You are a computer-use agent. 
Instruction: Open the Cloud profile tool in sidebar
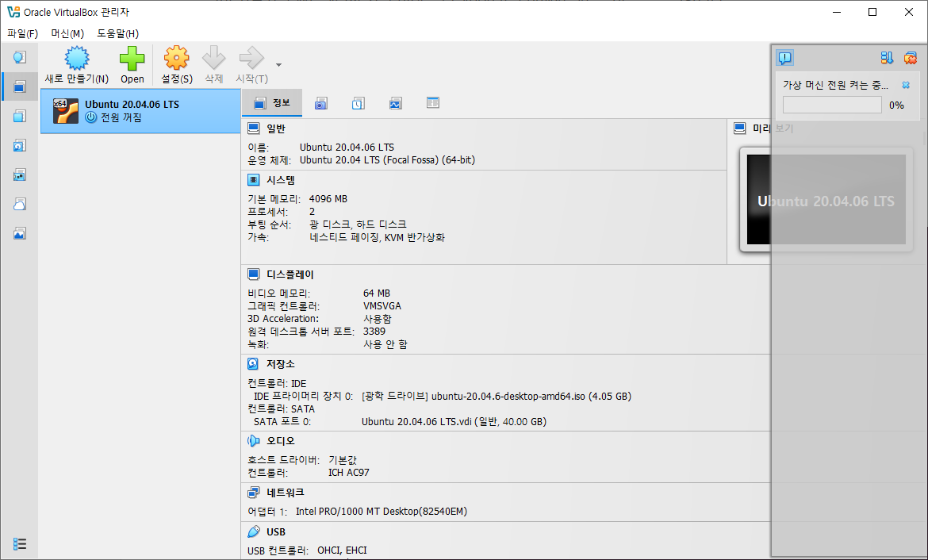point(20,204)
